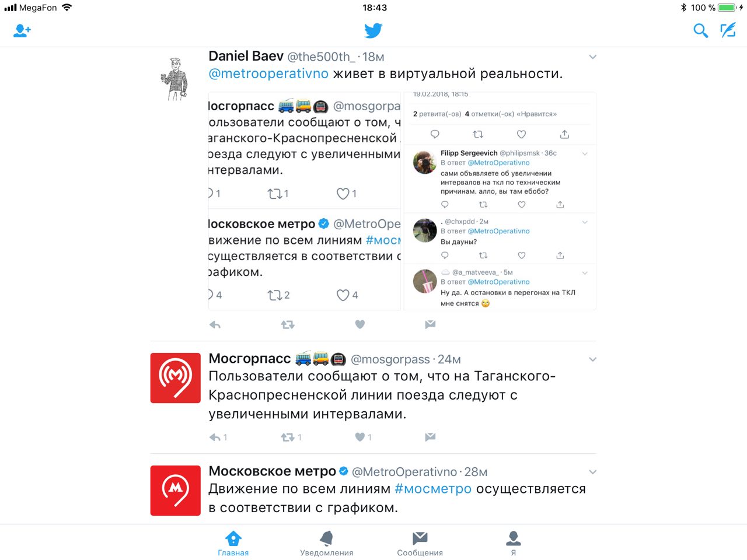
Task: Open search with magnifier icon
Action: click(x=700, y=30)
